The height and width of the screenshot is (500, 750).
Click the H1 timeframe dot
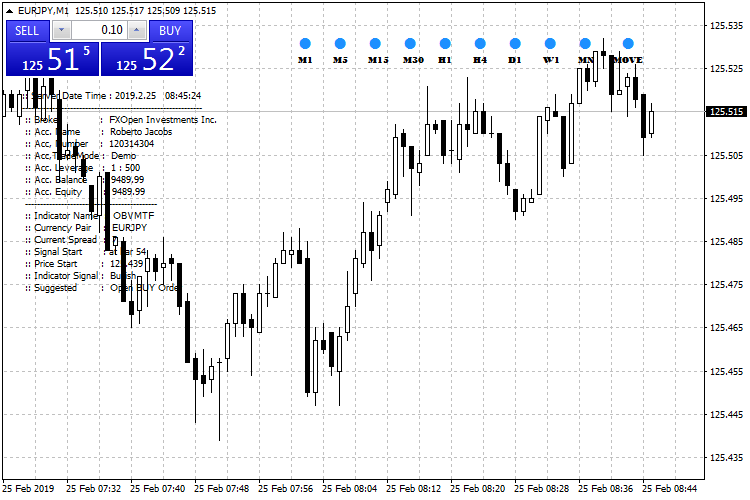(x=445, y=44)
